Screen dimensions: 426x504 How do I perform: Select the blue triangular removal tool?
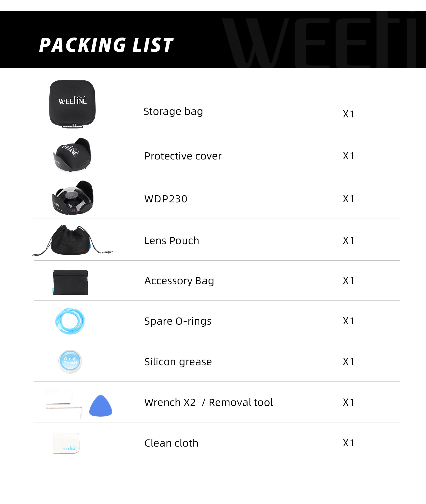coord(101,406)
